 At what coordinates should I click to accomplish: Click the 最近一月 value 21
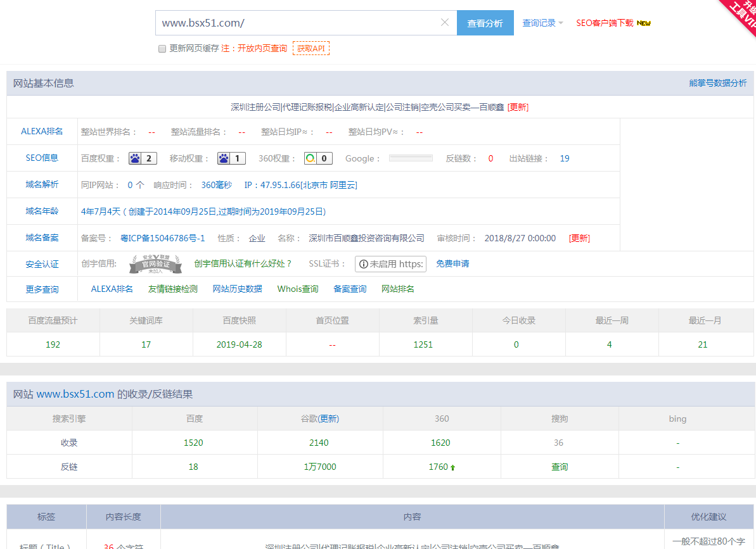click(x=703, y=345)
